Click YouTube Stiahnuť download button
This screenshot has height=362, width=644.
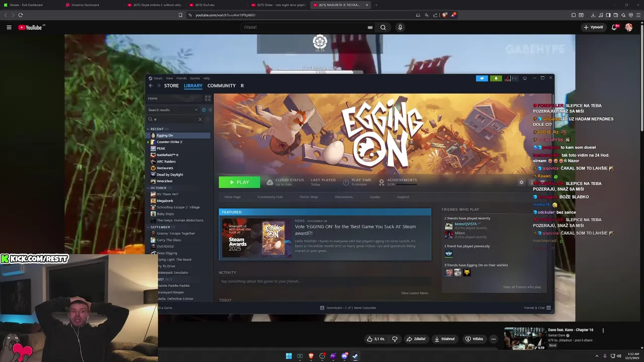pyautogui.click(x=444, y=339)
